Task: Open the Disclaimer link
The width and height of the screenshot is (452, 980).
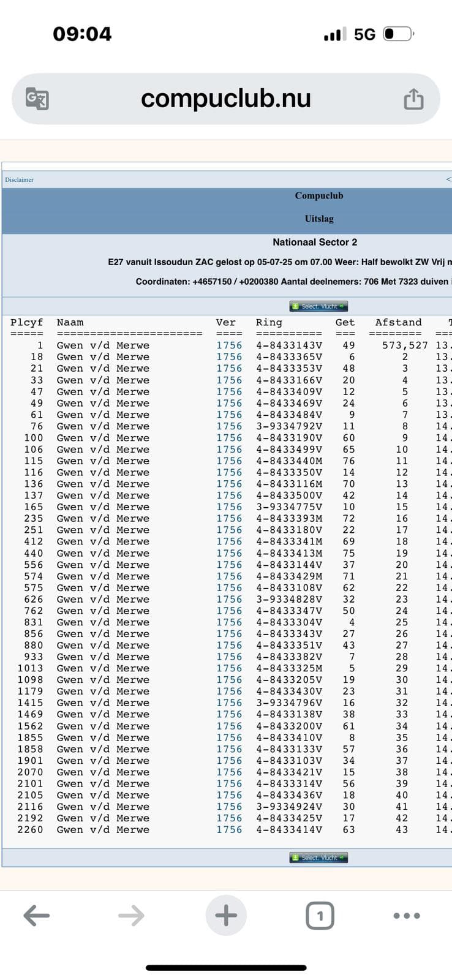Action: tap(19, 179)
